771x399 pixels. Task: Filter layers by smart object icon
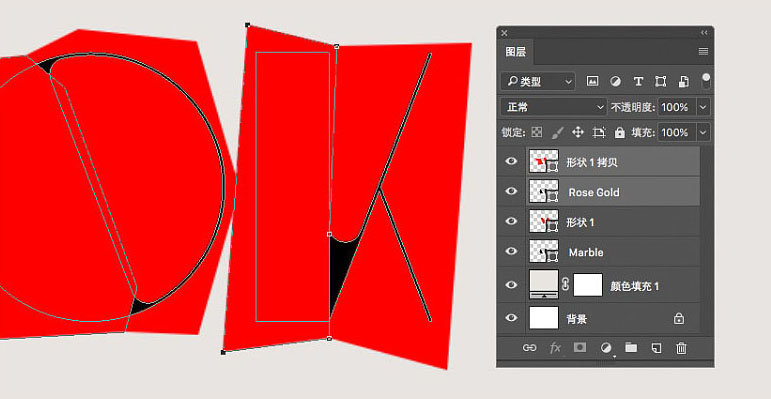(x=683, y=82)
